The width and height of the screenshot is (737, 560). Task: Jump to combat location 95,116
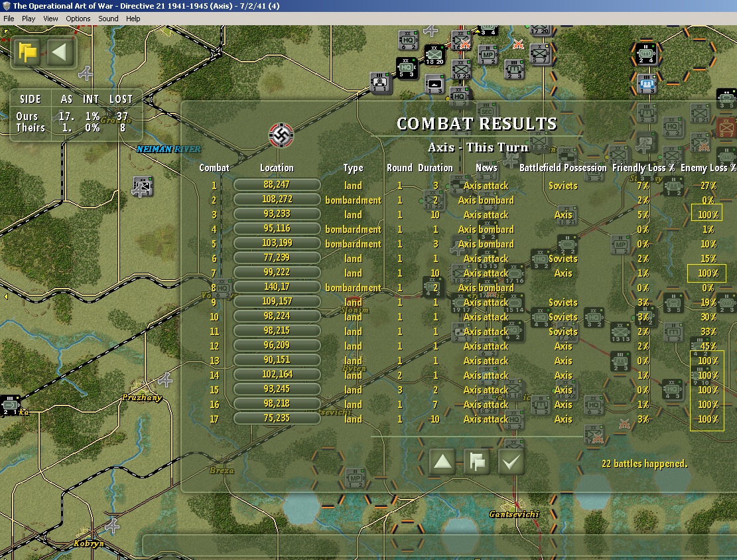click(277, 228)
